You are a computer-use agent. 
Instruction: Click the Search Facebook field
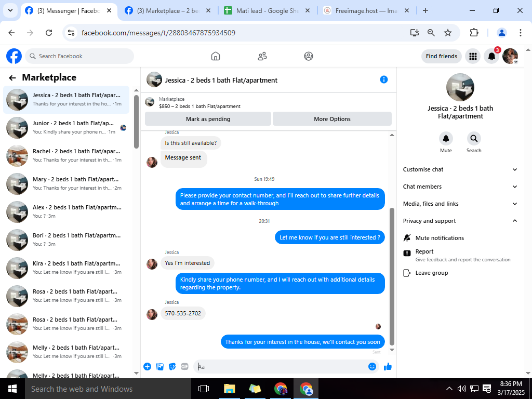(79, 56)
